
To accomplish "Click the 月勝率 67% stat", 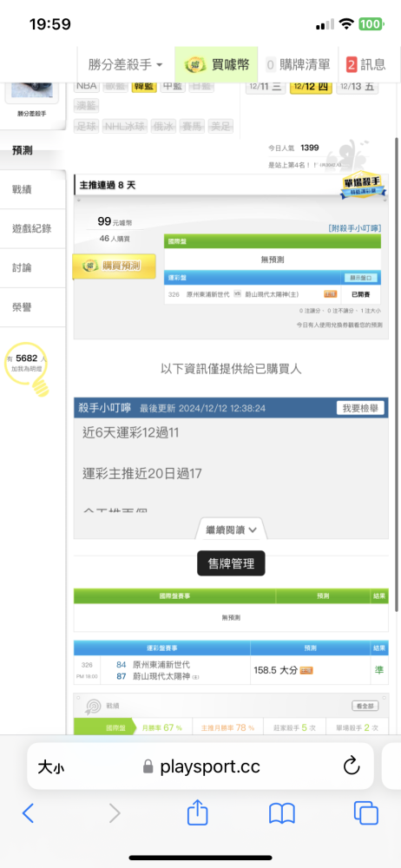I will tap(161, 727).
